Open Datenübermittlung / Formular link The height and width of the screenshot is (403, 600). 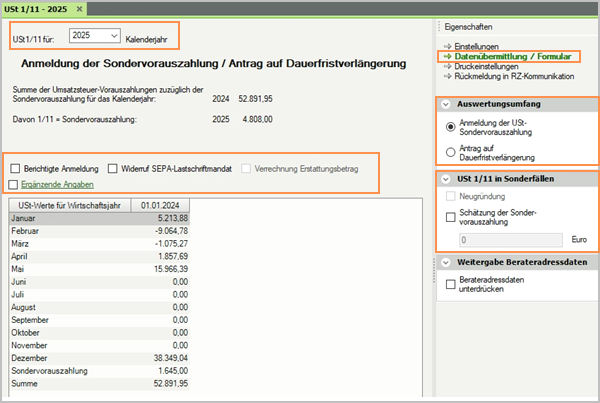tap(513, 56)
